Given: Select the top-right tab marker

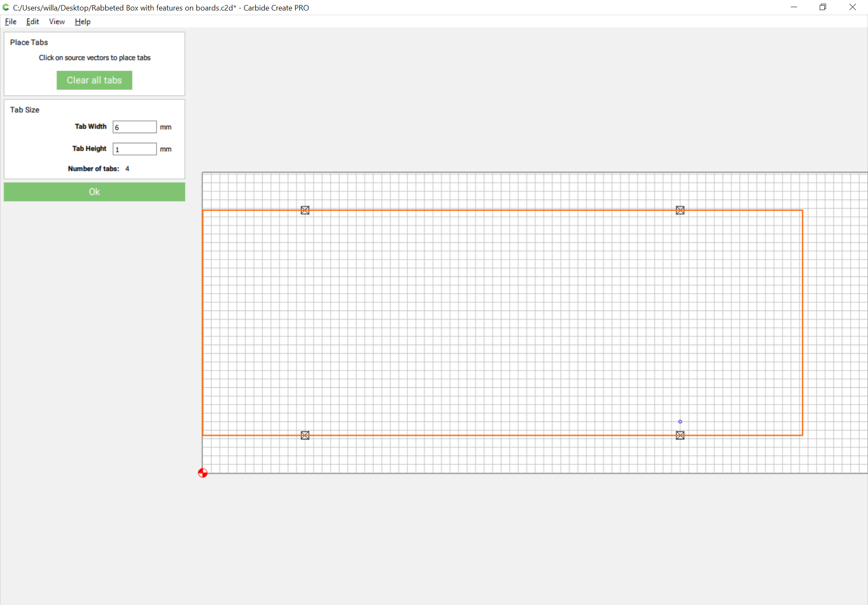Looking at the screenshot, I should 680,210.
